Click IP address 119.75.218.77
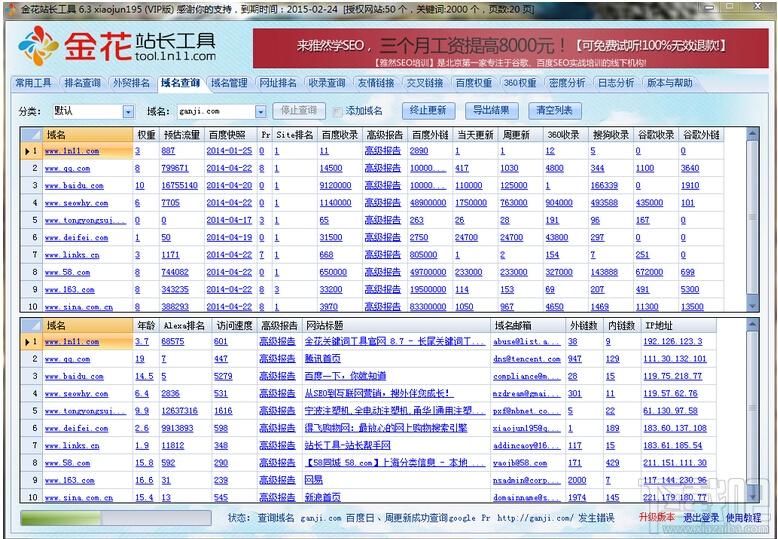Viewport: 778px width, 539px height. (x=673, y=376)
